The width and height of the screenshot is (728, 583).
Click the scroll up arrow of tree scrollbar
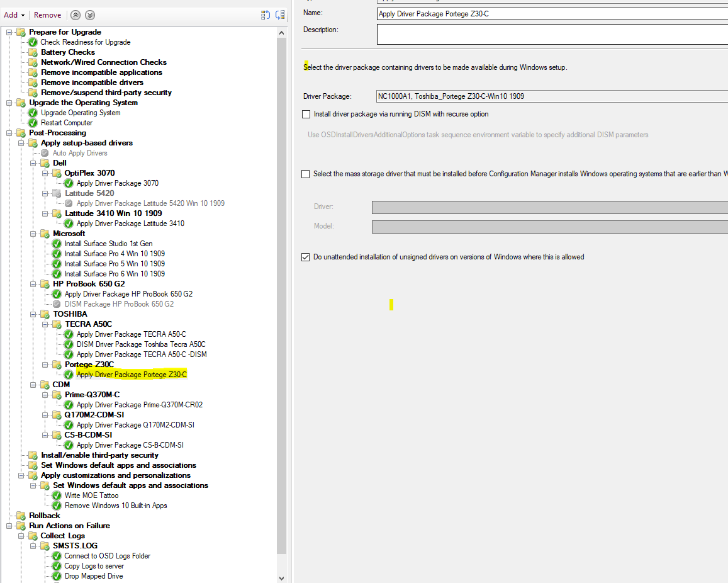[281, 33]
